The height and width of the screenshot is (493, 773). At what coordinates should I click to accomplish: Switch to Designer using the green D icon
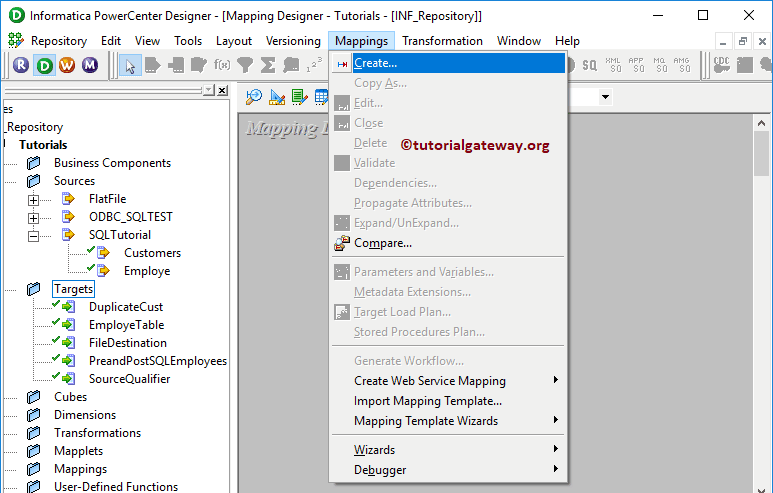(44, 65)
